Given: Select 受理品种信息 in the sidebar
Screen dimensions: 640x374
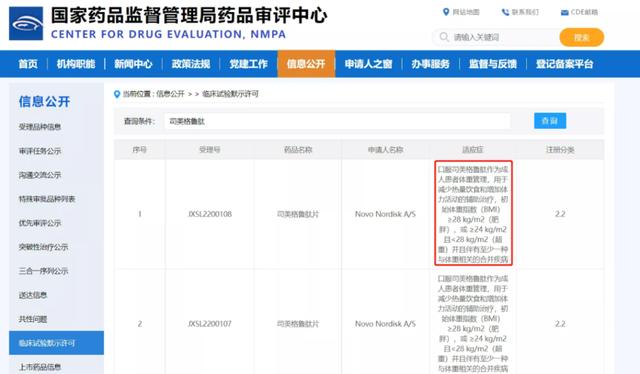Looking at the screenshot, I should point(40,127).
